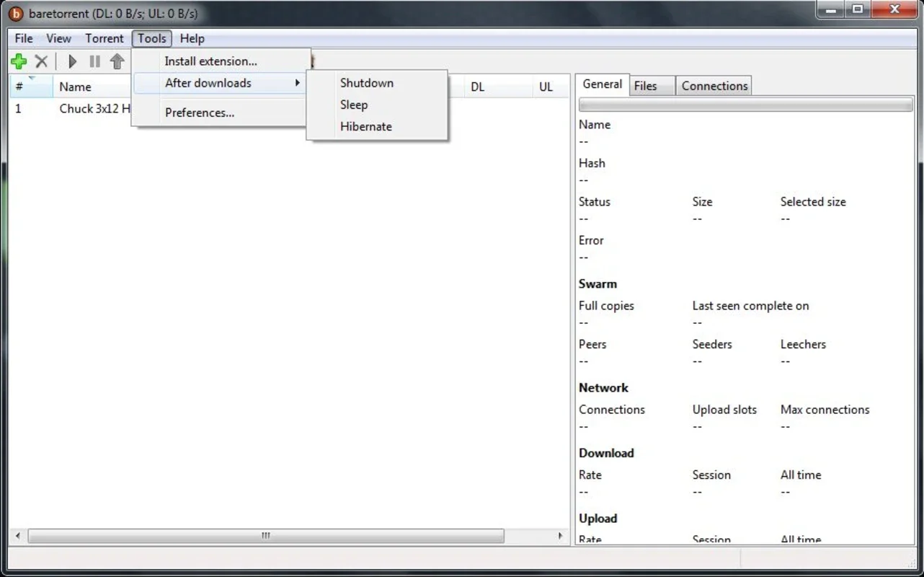Click the Upload section heading
The width and height of the screenshot is (924, 577).
coord(598,519)
